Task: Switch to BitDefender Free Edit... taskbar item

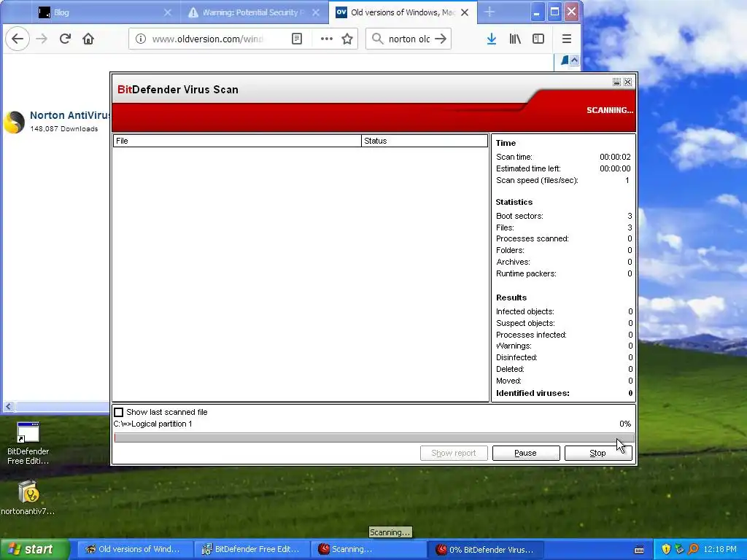Action: (x=251, y=550)
